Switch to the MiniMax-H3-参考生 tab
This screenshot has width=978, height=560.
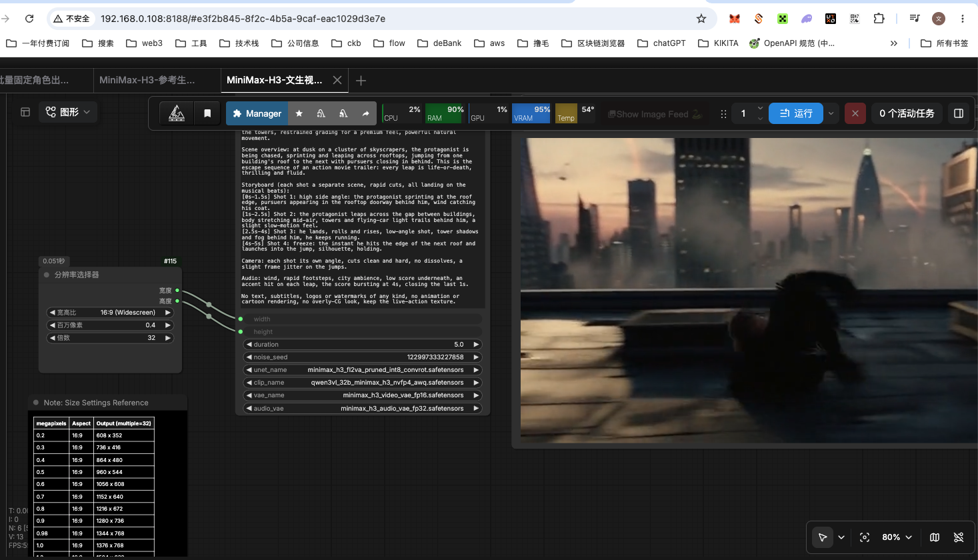coord(147,80)
